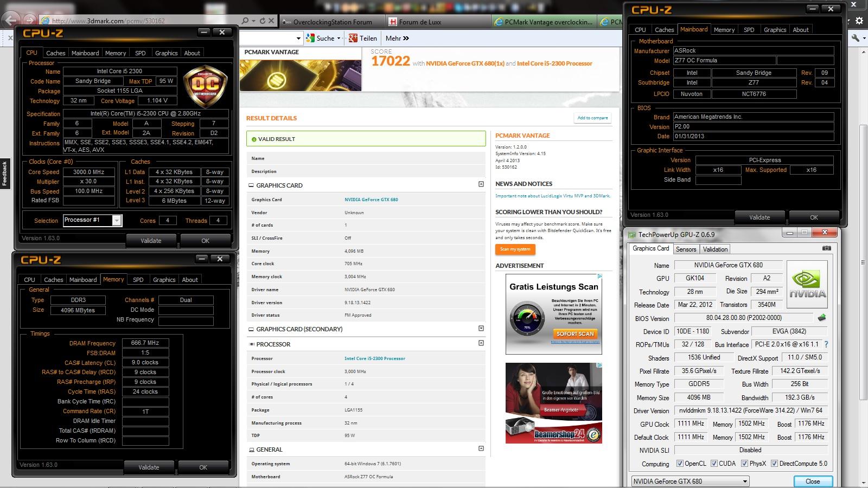The width and height of the screenshot is (868, 488).
Task: Open the NVIDIA GeForce GTX 680 dropdown in GPU-Z
Action: pyautogui.click(x=745, y=481)
